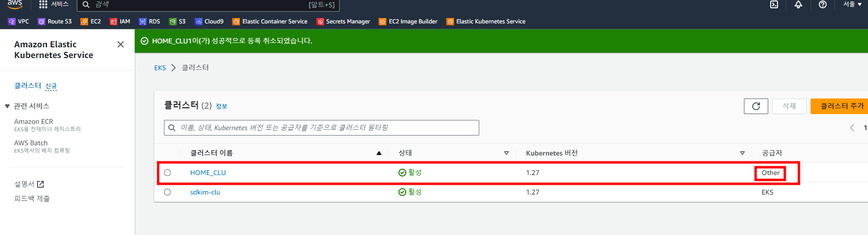Open AWS Batch sidebar link
This screenshot has width=868, height=235.
[x=31, y=143]
